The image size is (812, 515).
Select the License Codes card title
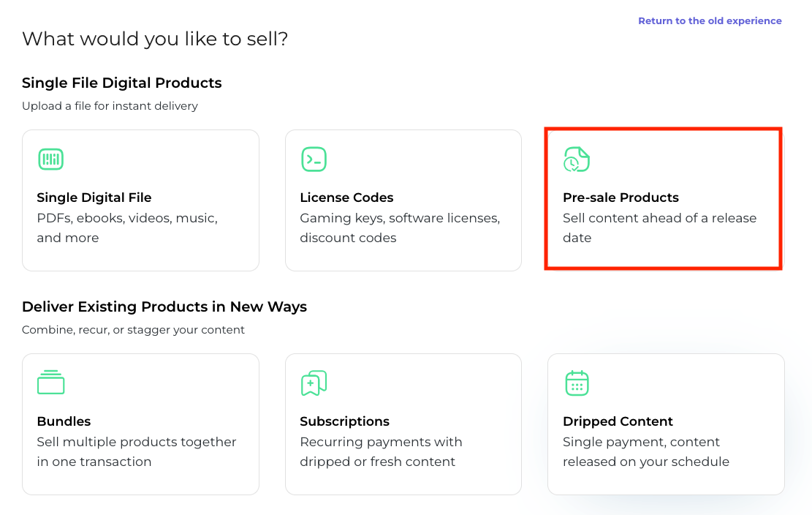(346, 198)
